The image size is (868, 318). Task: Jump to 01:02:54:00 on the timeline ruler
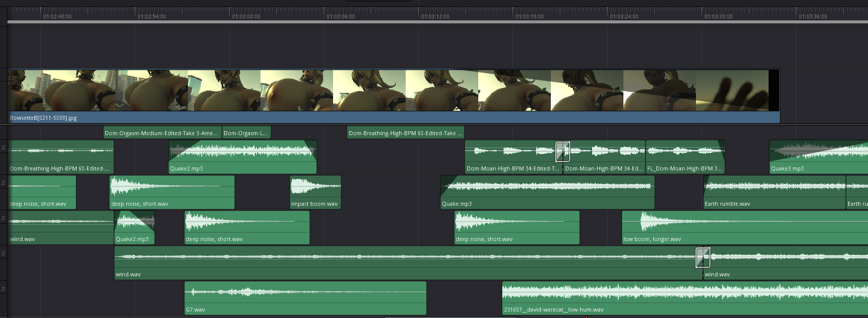(x=152, y=16)
